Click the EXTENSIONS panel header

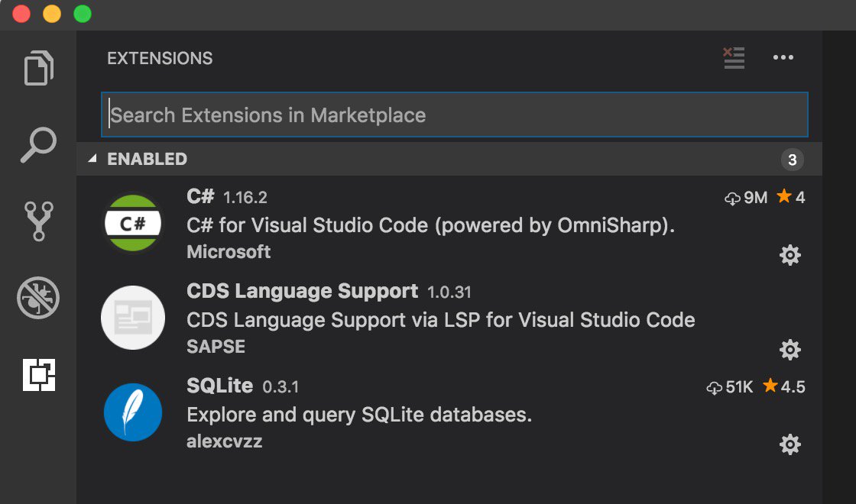tap(160, 58)
